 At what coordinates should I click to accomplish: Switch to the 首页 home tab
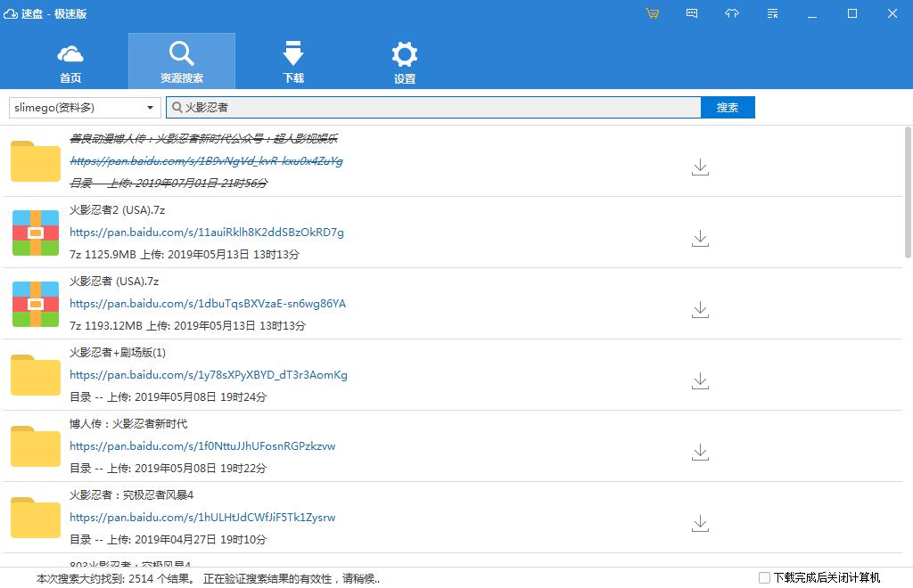70,61
